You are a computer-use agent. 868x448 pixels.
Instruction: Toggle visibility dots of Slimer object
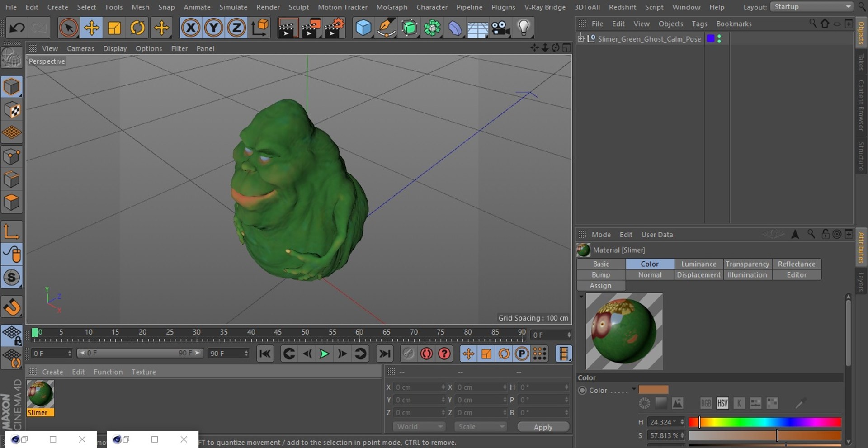[x=719, y=39]
